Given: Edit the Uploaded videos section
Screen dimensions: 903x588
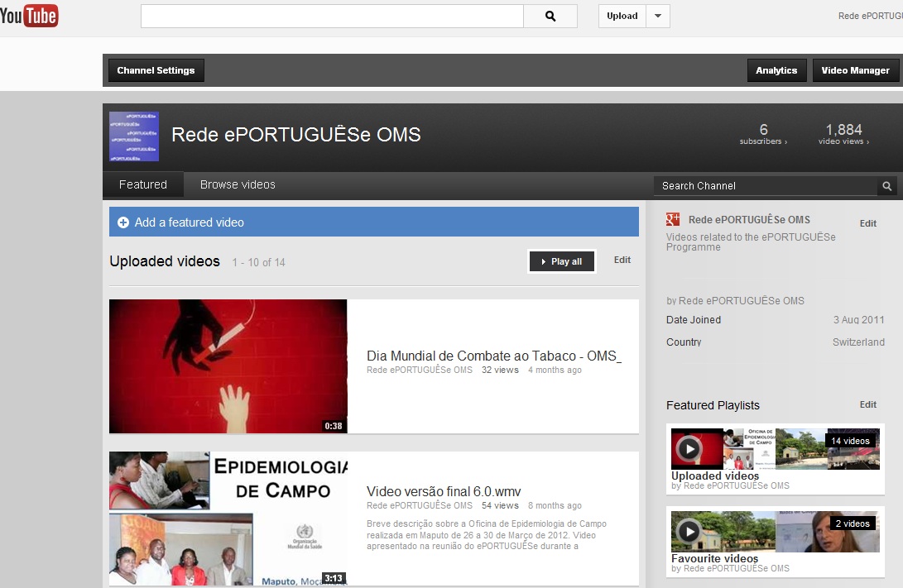Looking at the screenshot, I should tap(622, 260).
